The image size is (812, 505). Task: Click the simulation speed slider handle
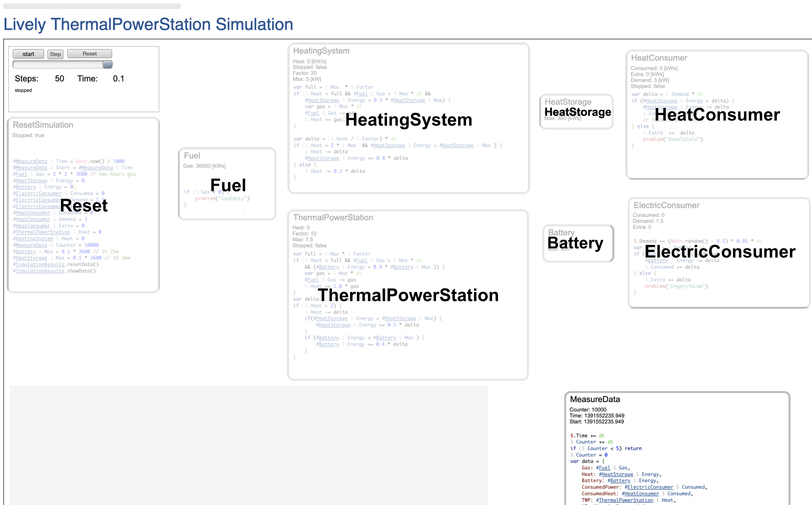pos(107,64)
